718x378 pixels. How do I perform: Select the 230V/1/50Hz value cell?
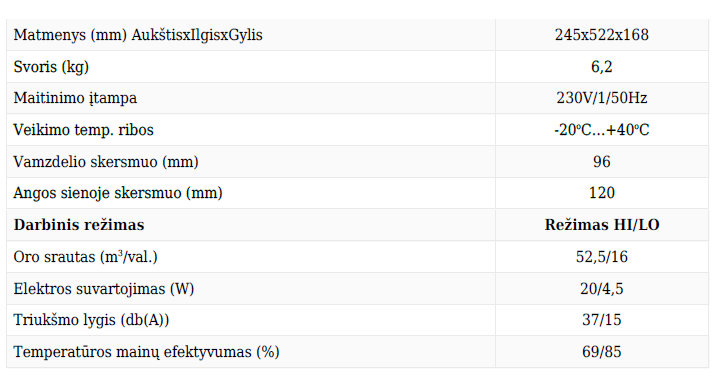pyautogui.click(x=602, y=98)
